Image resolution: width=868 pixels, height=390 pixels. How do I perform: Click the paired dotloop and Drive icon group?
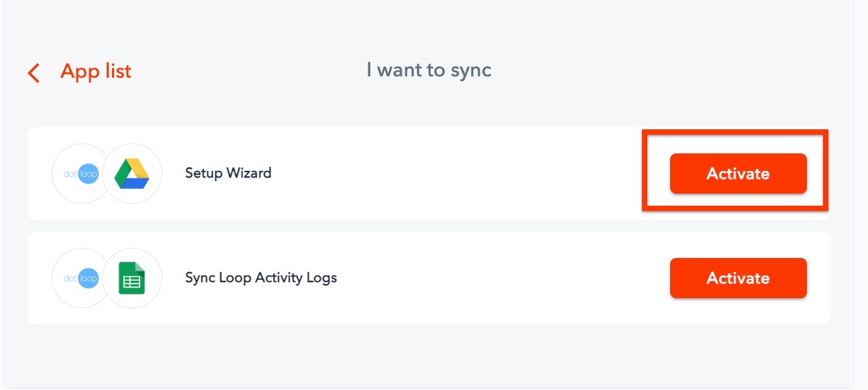[107, 173]
